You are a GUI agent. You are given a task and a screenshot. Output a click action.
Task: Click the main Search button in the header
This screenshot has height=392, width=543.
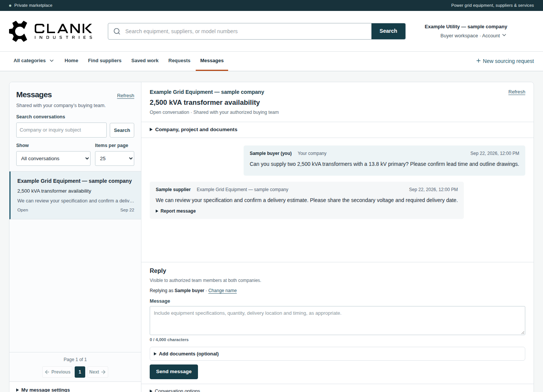(388, 31)
